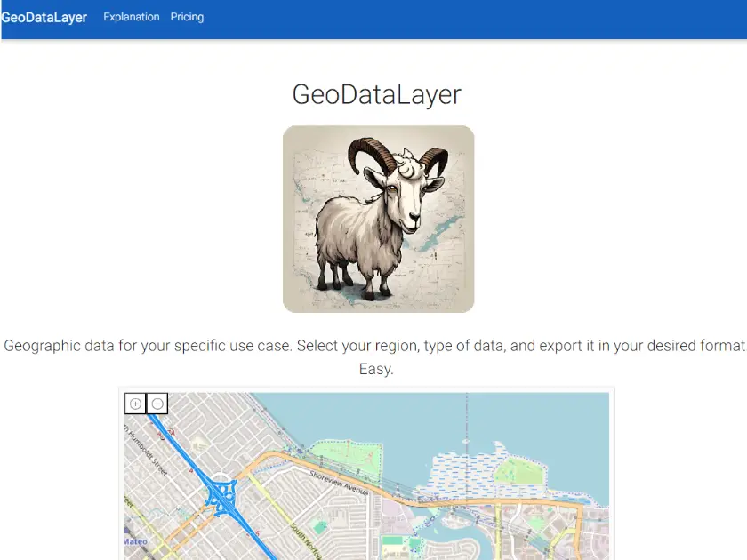The image size is (747, 560).
Task: Select the minus magnifier control above the map
Action: [x=157, y=404]
